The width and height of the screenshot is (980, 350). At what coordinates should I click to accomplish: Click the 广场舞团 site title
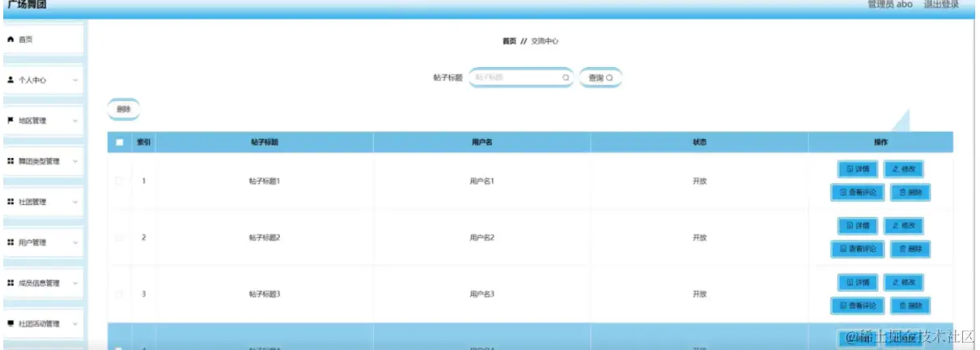pos(27,4)
